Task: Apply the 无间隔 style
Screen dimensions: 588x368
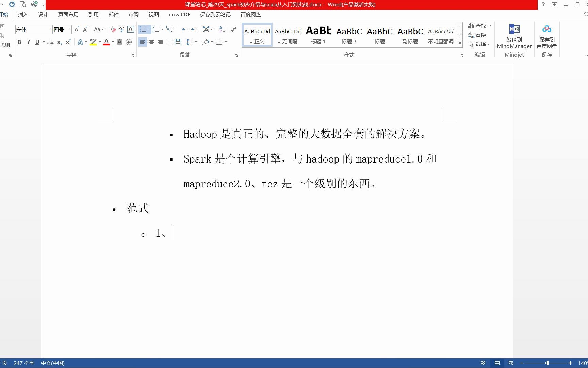Action: pos(288,35)
